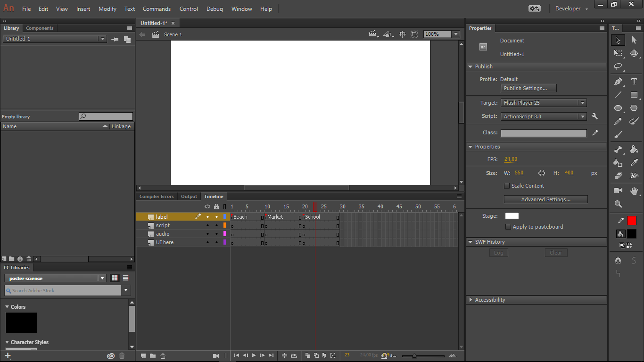
Task: Select the PolyStar tool
Action: point(634,108)
